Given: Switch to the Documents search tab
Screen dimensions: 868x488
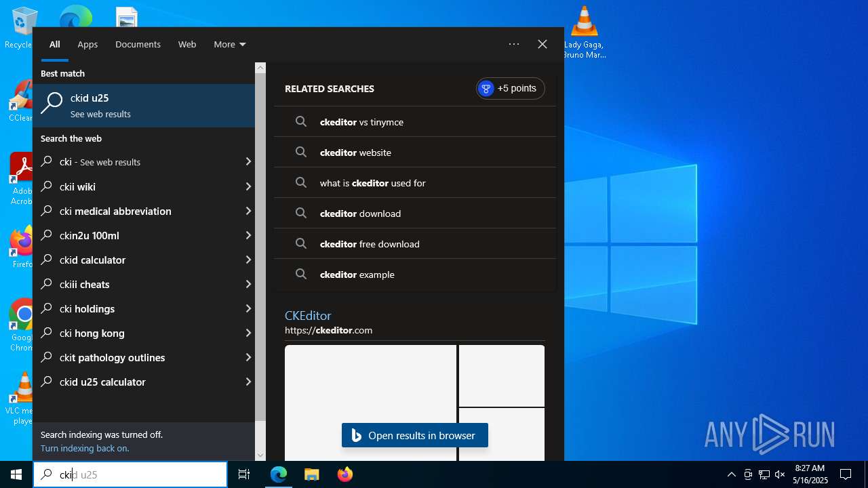Looking at the screenshot, I should (138, 44).
